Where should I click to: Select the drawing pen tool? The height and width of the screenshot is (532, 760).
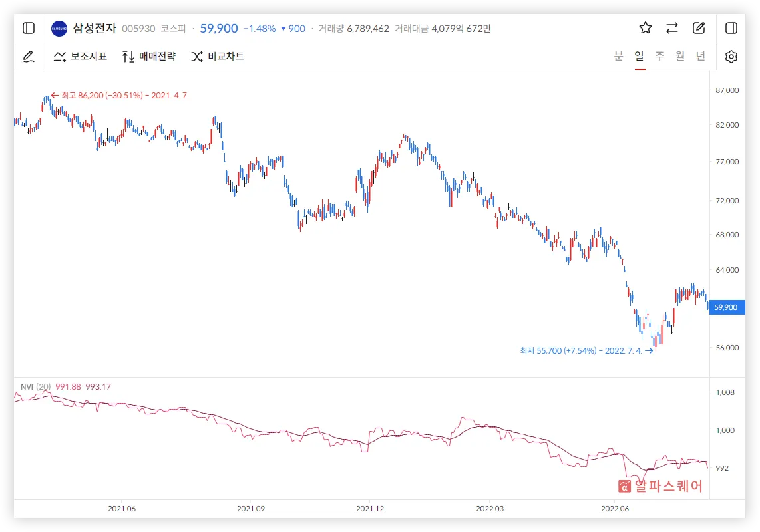click(29, 57)
